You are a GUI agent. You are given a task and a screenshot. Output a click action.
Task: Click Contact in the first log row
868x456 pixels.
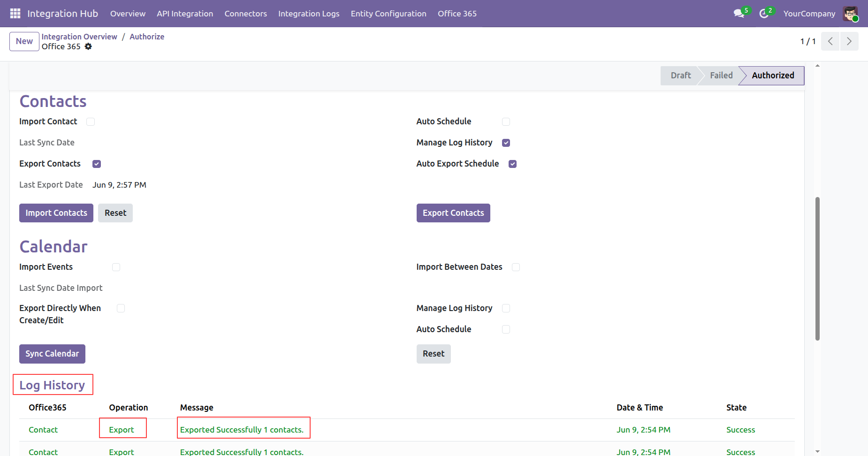tap(43, 430)
